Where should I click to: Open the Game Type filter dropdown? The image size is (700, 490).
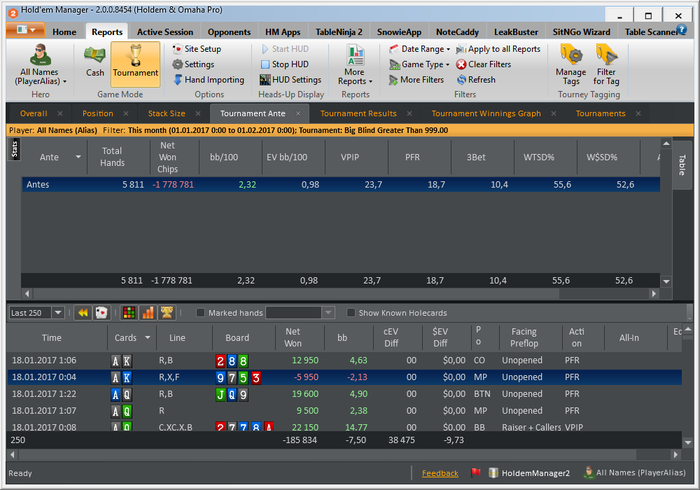pyautogui.click(x=419, y=64)
